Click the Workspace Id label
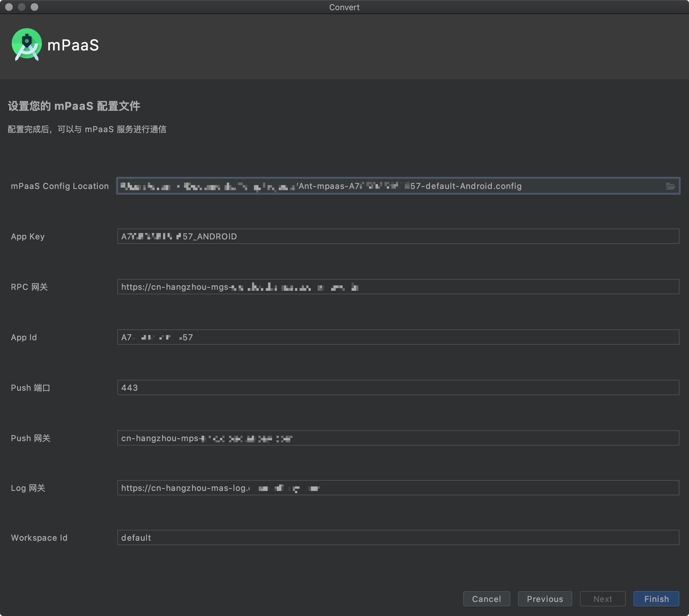The image size is (689, 616). pyautogui.click(x=39, y=538)
